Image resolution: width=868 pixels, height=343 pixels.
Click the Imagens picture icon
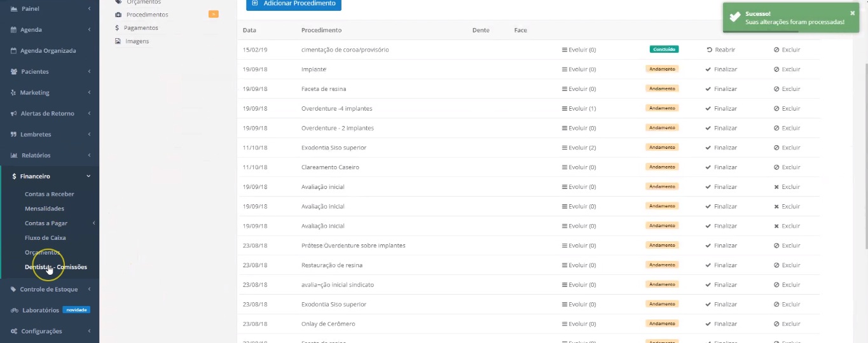click(x=118, y=41)
